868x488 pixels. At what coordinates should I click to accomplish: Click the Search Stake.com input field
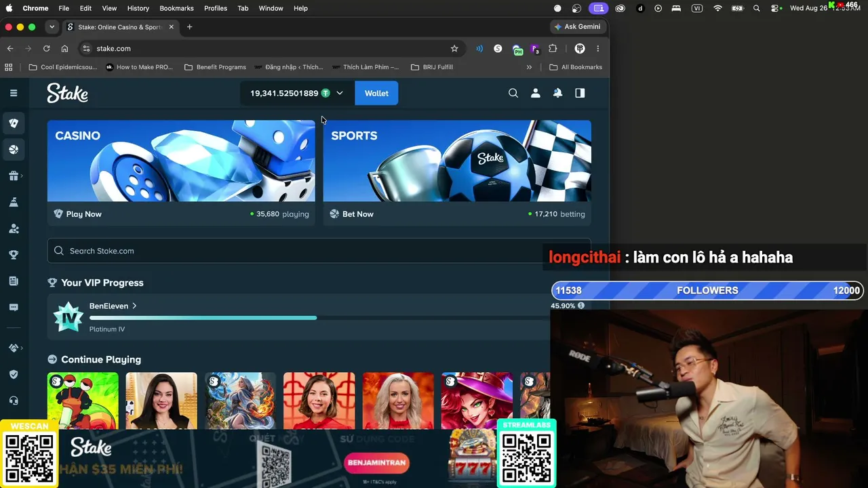(x=319, y=251)
